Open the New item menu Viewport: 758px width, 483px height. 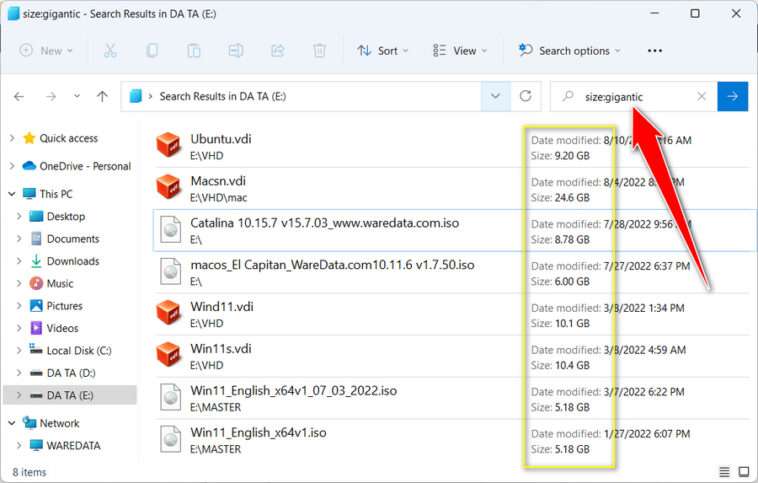tap(46, 50)
